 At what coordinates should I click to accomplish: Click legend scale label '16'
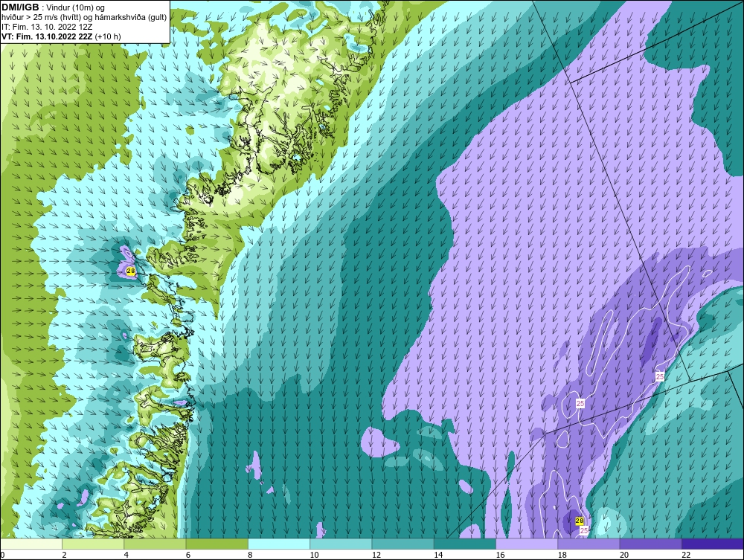coord(500,555)
